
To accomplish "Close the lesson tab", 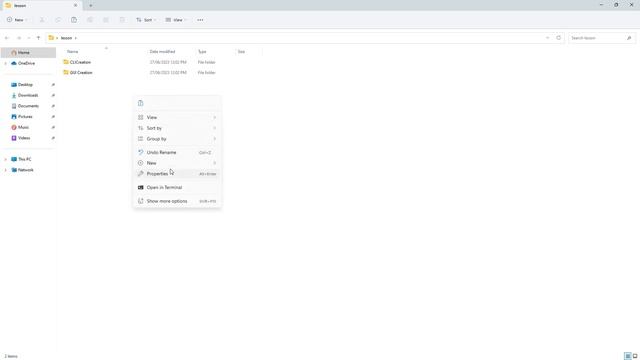I will click(x=76, y=6).
